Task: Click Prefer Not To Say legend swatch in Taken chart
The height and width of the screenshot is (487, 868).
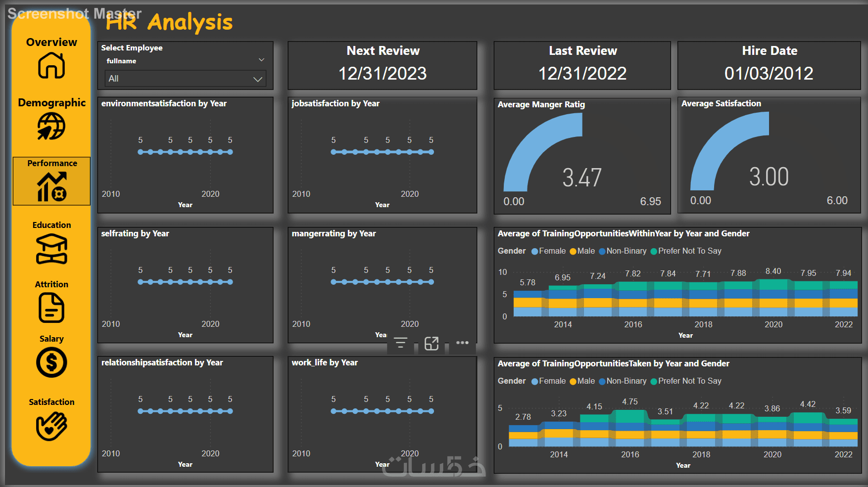Action: [x=654, y=382]
